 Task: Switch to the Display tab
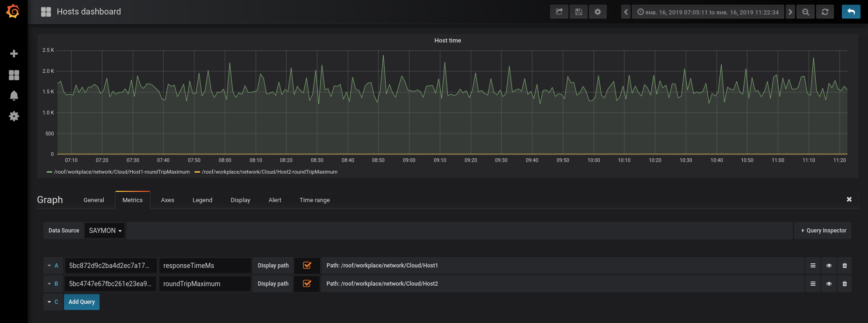(x=240, y=200)
